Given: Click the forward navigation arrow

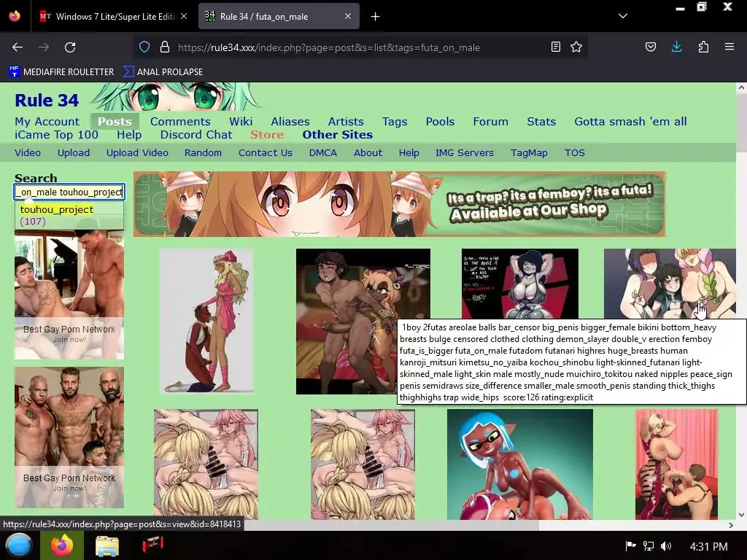Looking at the screenshot, I should point(44,47).
